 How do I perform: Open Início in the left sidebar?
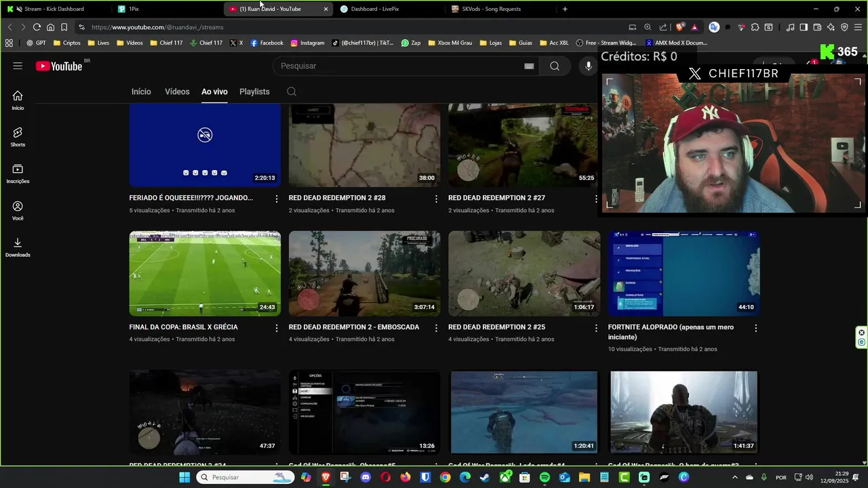pos(18,100)
